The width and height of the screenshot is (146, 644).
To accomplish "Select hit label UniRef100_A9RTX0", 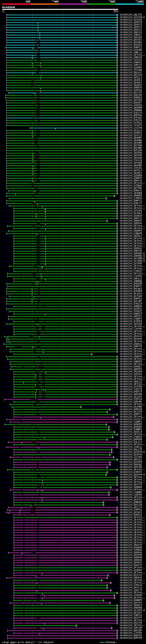I will tap(131, 65).
